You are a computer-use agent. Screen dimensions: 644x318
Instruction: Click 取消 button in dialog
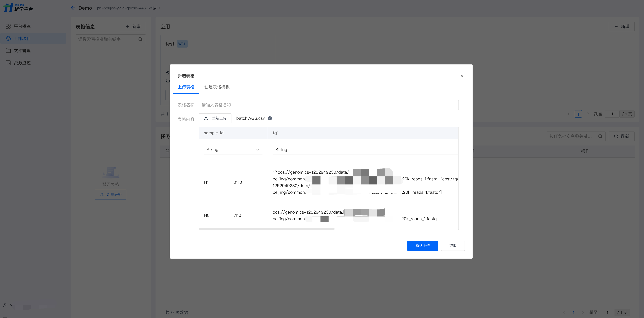452,246
